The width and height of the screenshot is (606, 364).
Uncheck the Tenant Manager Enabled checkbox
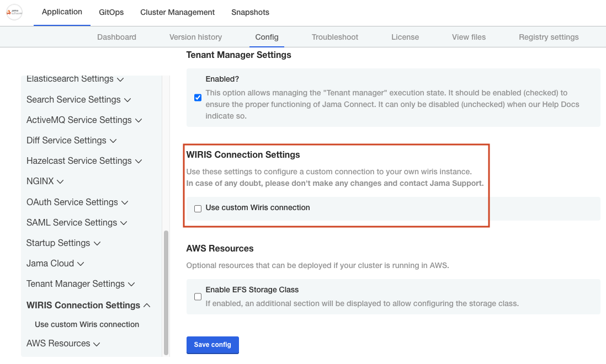pyautogui.click(x=198, y=98)
